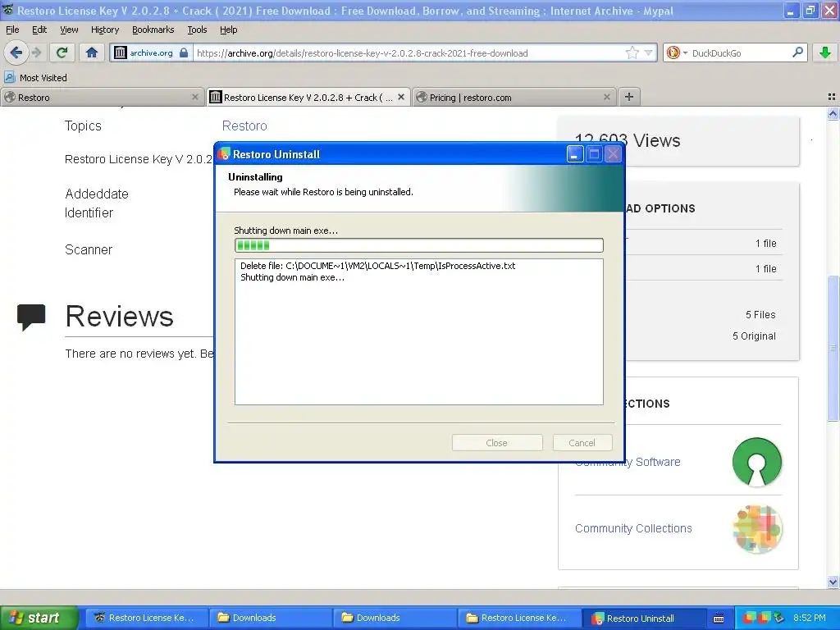Close the Restoro tab
840x630 pixels.
[x=195, y=97]
